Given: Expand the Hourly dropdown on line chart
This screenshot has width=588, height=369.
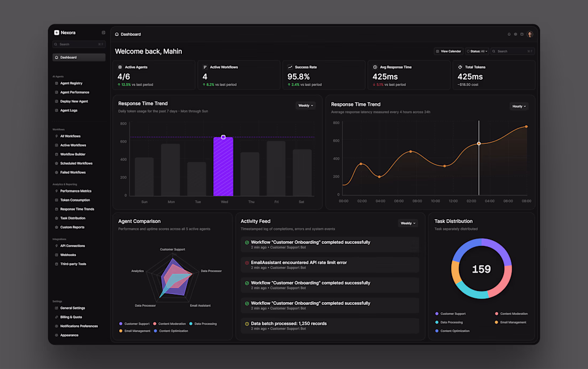Looking at the screenshot, I should pos(519,106).
